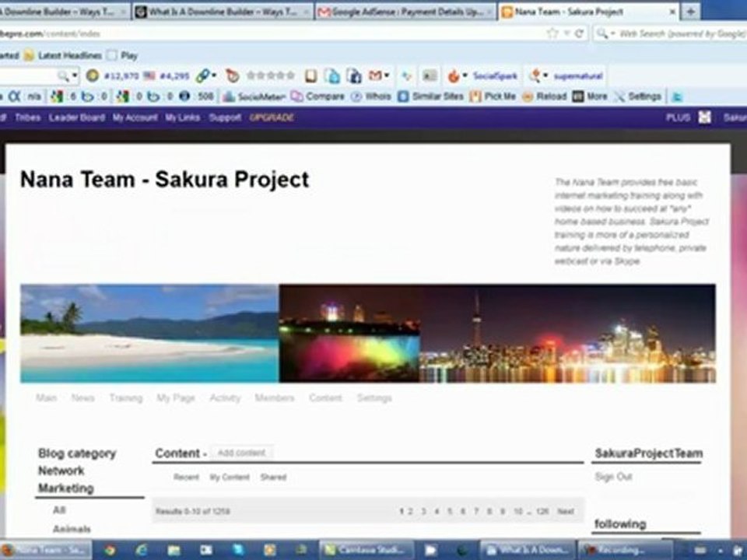This screenshot has width=747, height=560.
Task: Open Google Chrome from the taskbar
Action: (110, 551)
